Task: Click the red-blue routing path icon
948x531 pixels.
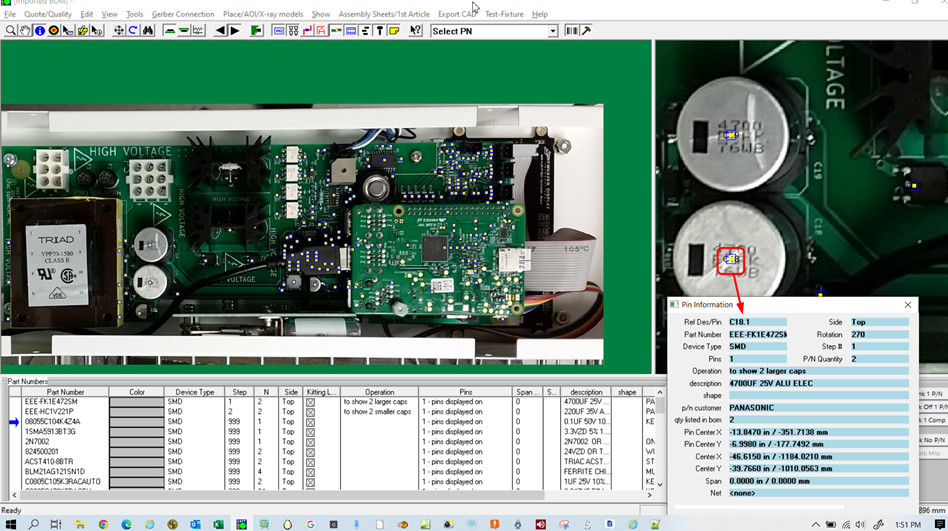Action: coord(307,30)
